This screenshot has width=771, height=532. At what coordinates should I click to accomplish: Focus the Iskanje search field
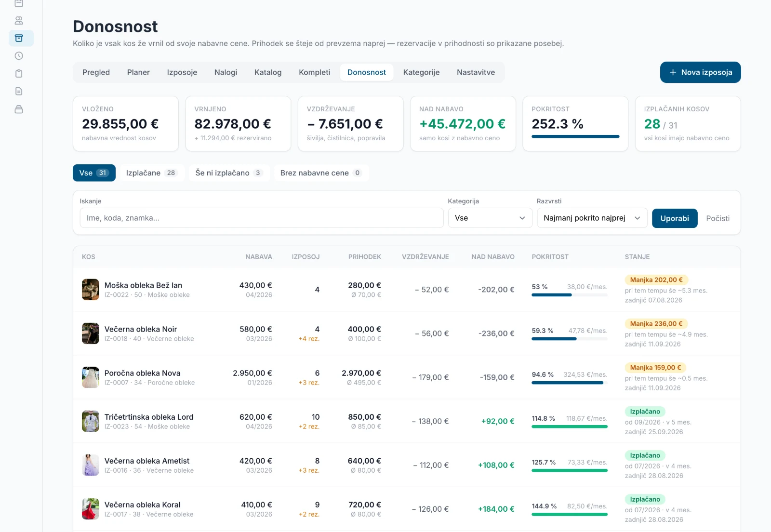coord(262,218)
